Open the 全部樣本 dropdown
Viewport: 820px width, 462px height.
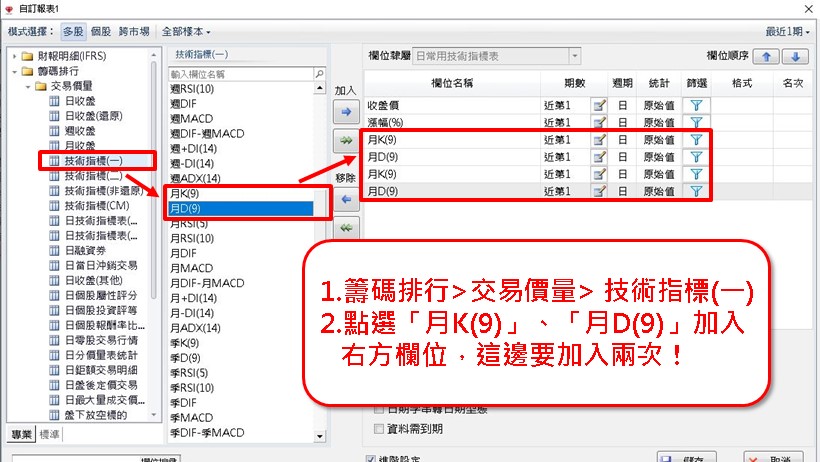[x=187, y=31]
